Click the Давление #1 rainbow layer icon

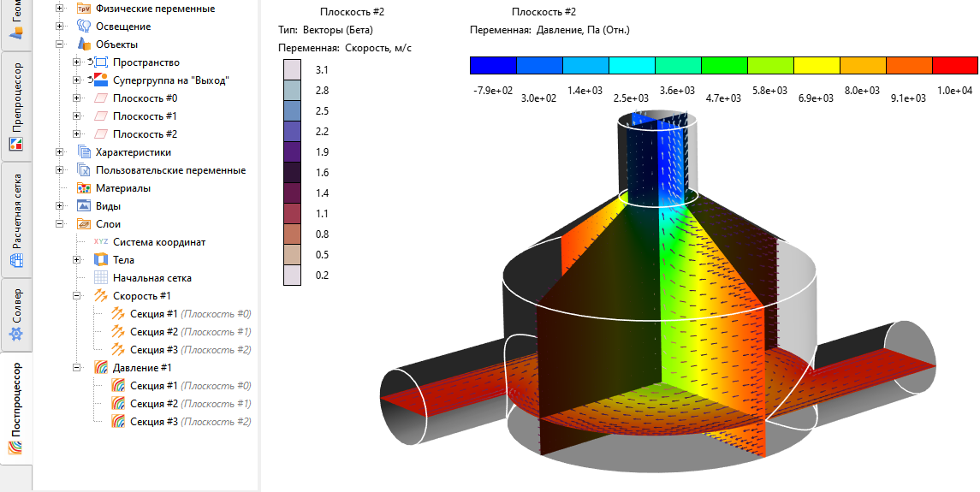[x=101, y=368]
